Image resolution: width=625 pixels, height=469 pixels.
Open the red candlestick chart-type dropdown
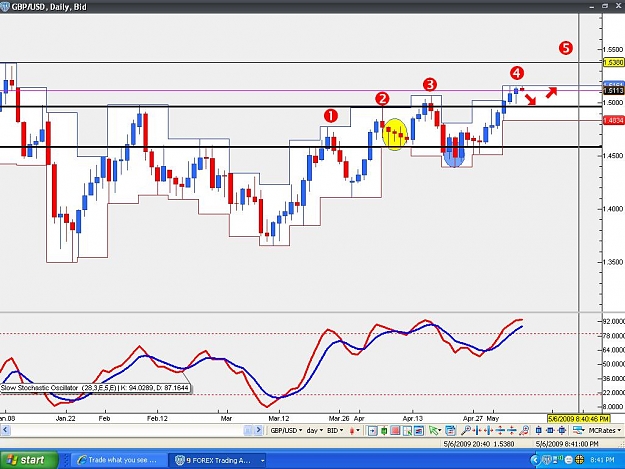coord(354,430)
